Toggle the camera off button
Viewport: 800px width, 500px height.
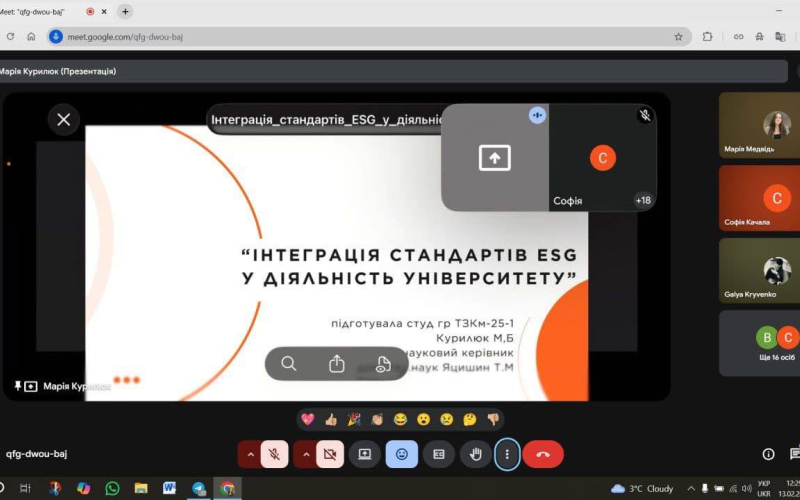(x=330, y=454)
